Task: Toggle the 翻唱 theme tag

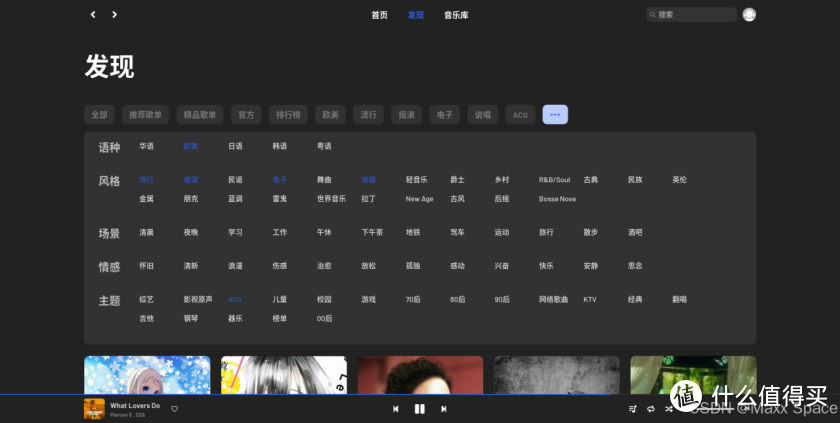Action: (680, 299)
